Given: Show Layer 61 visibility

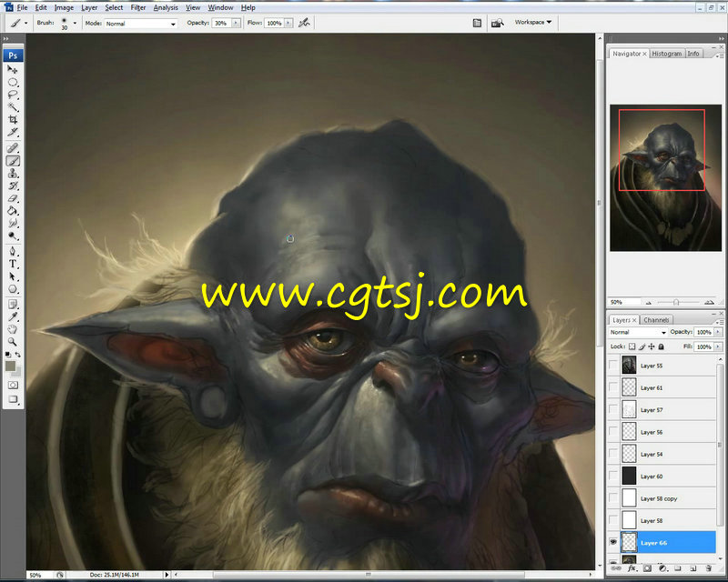Looking at the screenshot, I should pos(613,387).
